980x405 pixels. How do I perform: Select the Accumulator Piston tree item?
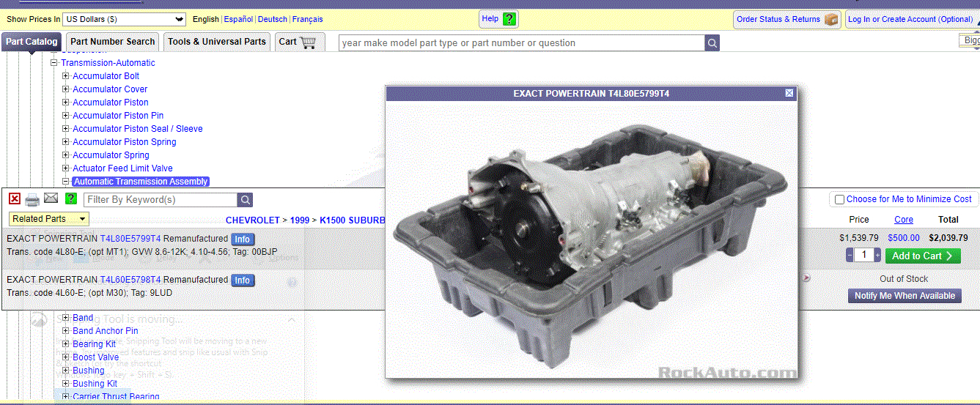tap(111, 103)
